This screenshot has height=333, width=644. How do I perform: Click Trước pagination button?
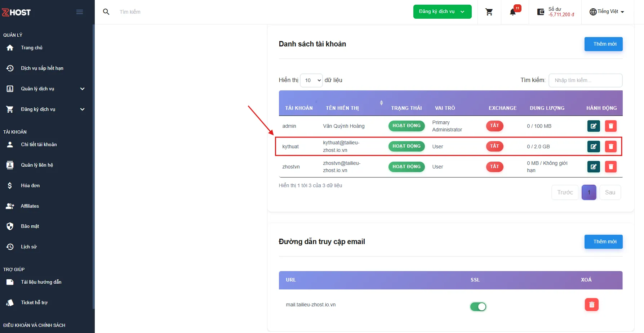point(565,193)
